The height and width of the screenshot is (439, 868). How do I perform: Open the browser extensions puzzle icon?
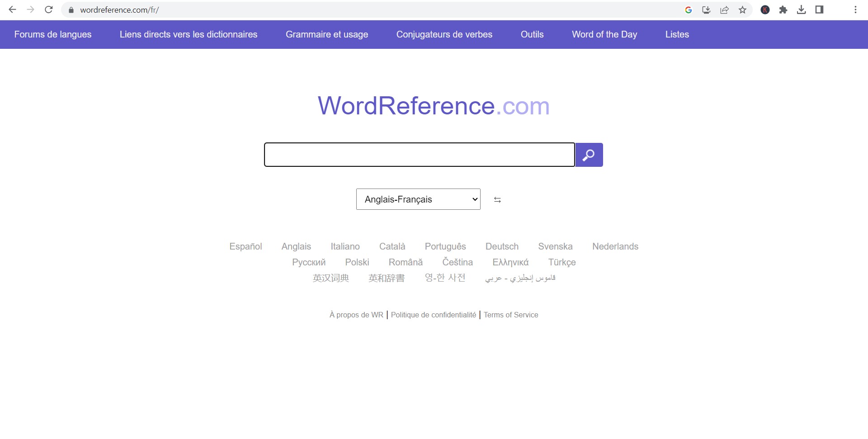783,10
